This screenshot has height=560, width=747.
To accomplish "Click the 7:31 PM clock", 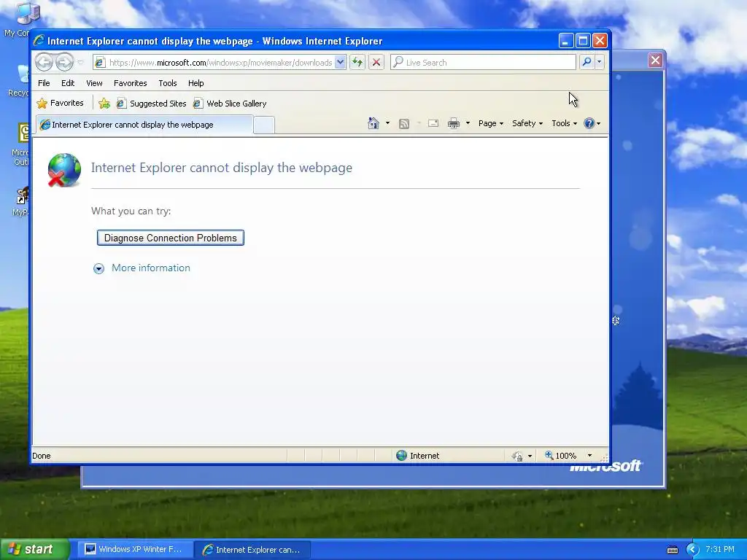I will pos(720,549).
